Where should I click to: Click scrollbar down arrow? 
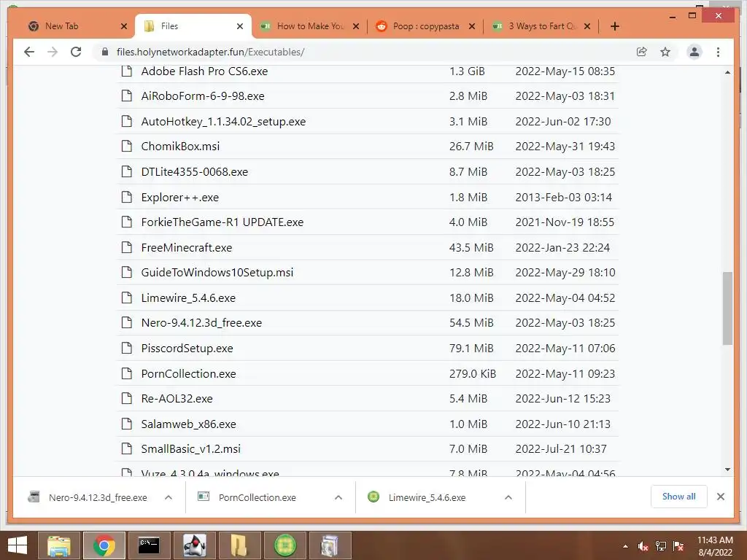[x=727, y=470]
